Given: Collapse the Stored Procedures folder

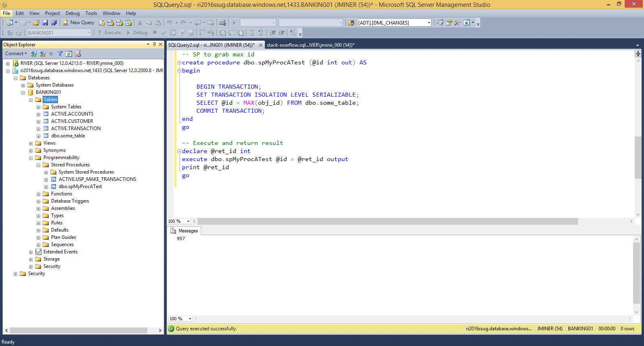Looking at the screenshot, I should click(38, 165).
